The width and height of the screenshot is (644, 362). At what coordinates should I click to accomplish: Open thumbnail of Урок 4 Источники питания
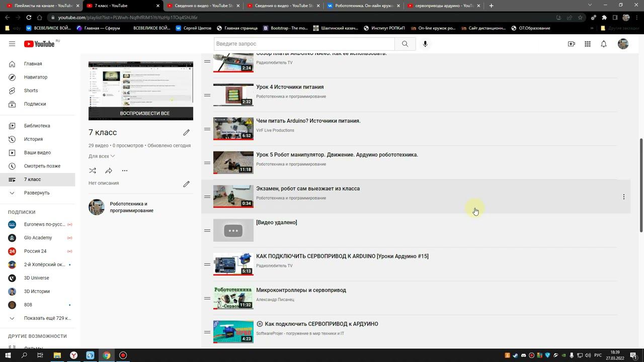[233, 95]
